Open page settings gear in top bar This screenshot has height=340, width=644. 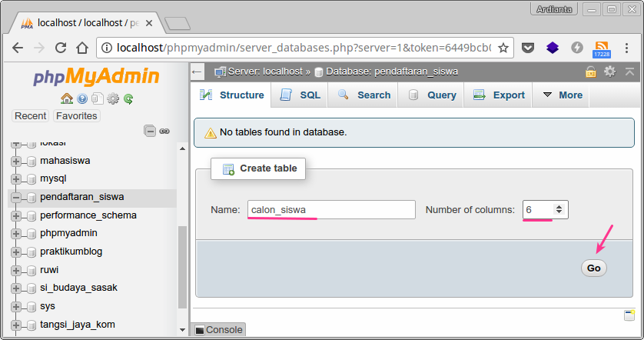pyautogui.click(x=610, y=72)
